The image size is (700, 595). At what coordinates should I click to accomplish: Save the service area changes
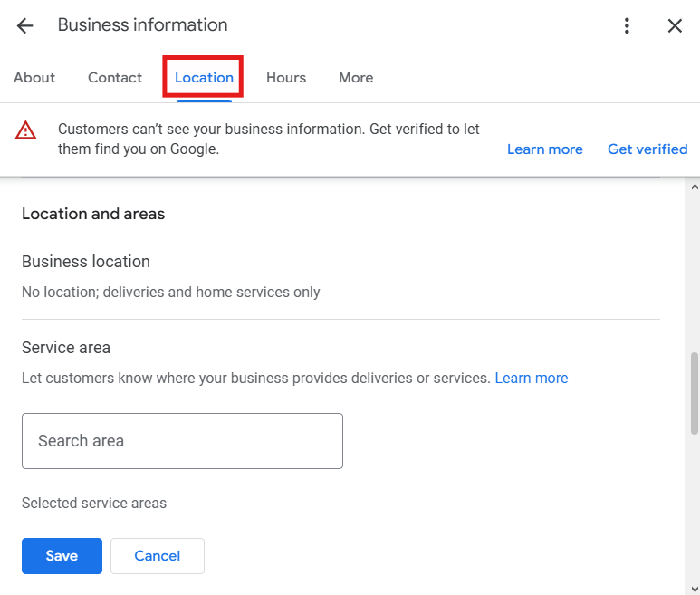coord(62,556)
